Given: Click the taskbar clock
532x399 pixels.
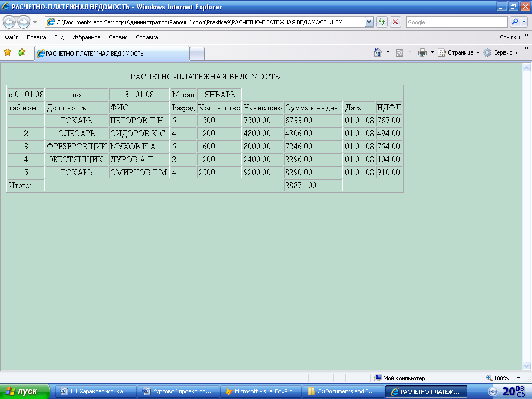Looking at the screenshot, I should [514, 392].
